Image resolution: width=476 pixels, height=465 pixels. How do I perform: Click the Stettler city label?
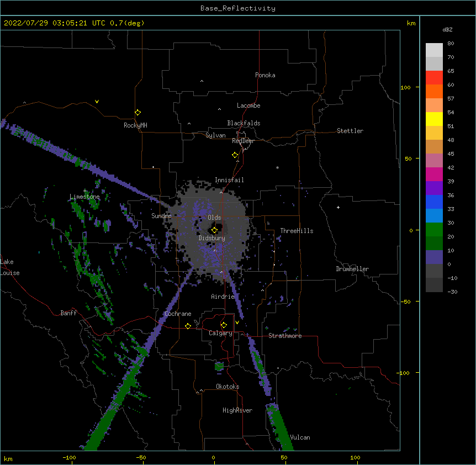(x=350, y=131)
